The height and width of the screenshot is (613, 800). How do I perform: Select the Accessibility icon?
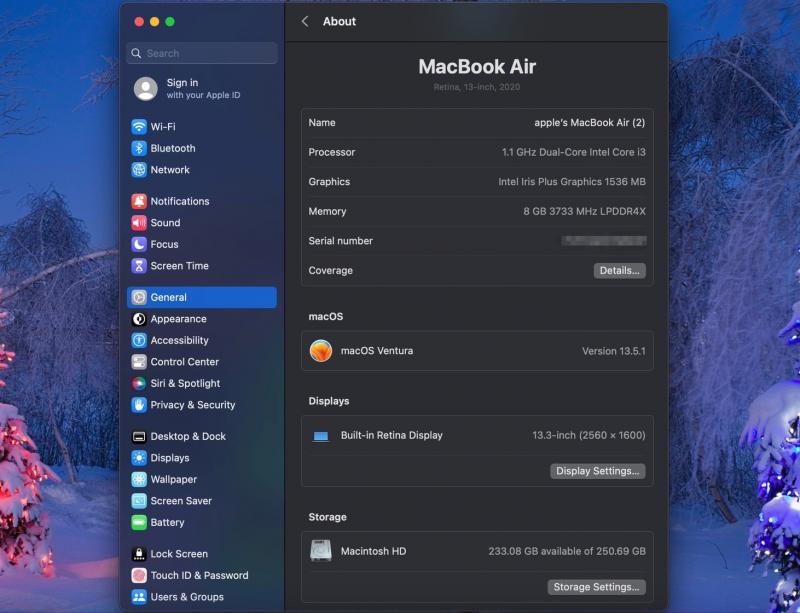click(139, 340)
